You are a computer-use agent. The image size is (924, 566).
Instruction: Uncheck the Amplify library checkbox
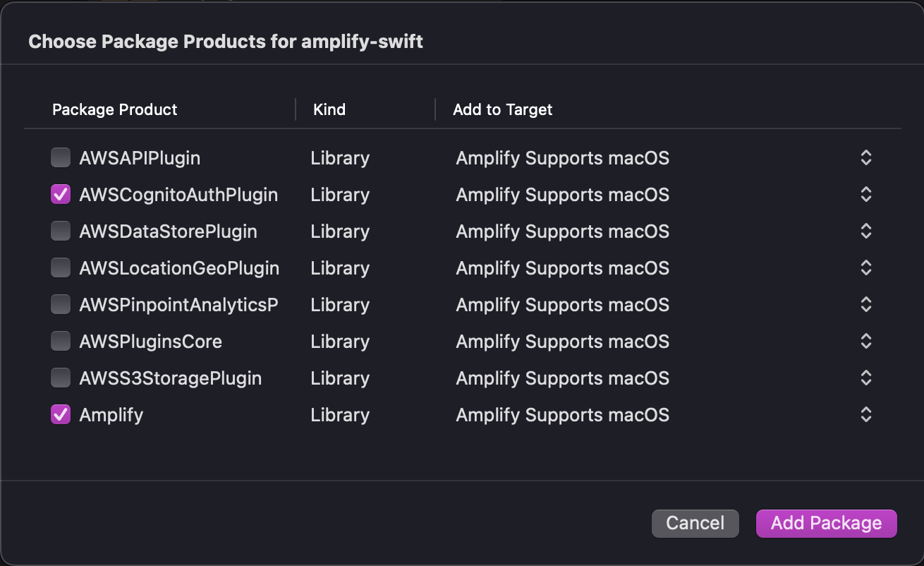(x=61, y=415)
